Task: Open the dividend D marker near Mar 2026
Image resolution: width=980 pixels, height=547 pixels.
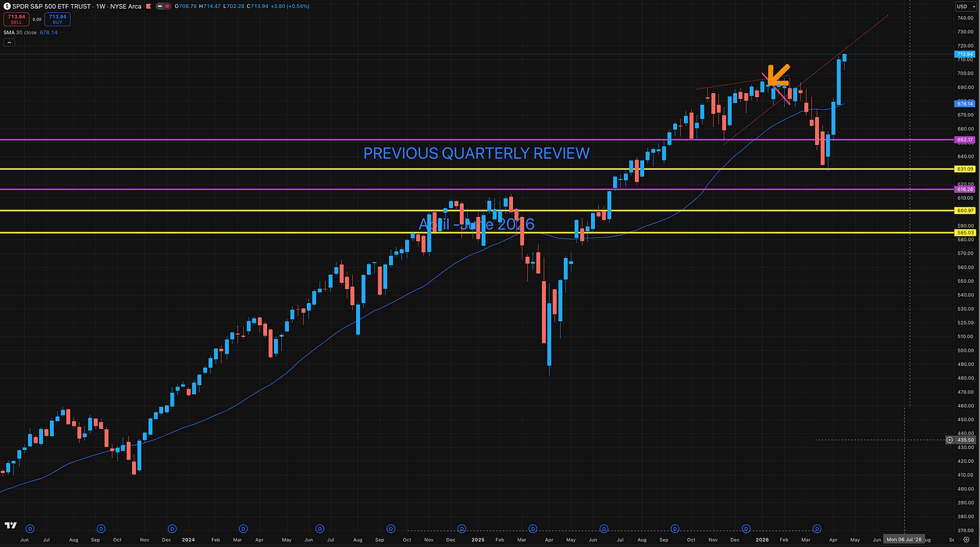Action: pyautogui.click(x=817, y=529)
